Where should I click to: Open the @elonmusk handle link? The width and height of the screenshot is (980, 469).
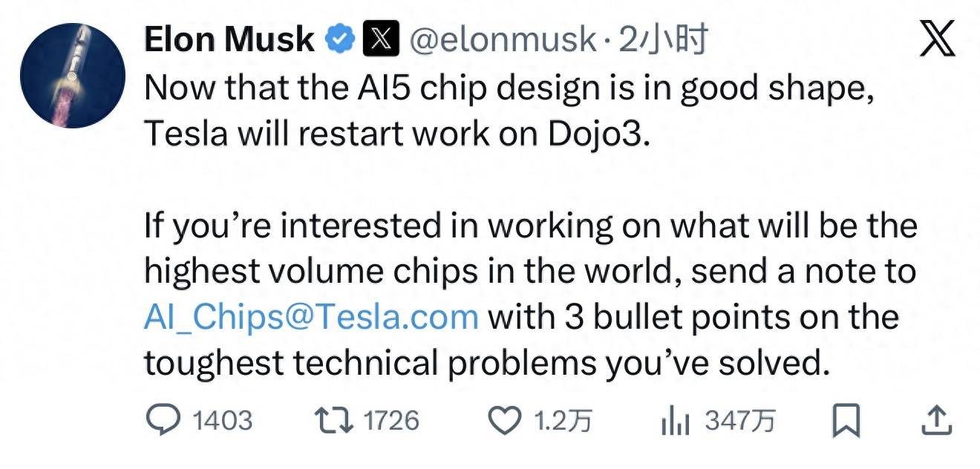tap(503, 40)
